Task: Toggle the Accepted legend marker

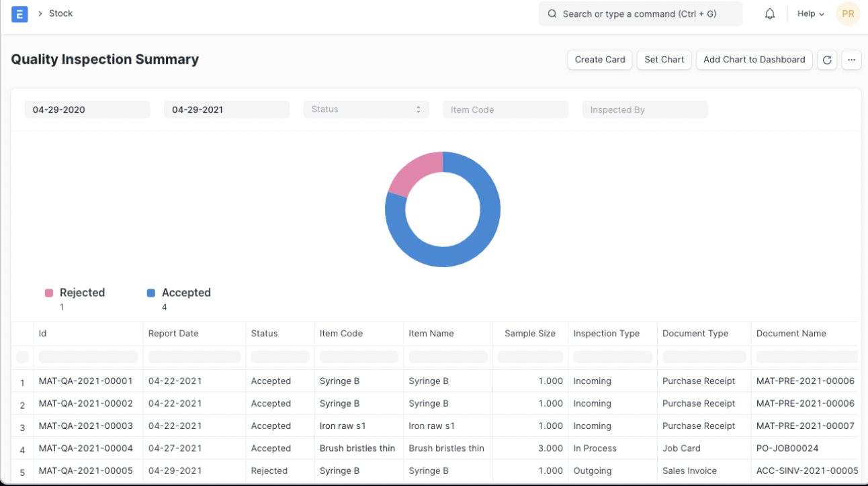Action: (151, 293)
